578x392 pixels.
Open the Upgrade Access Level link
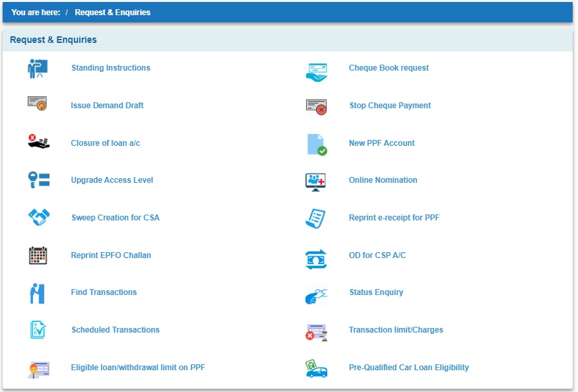tap(112, 180)
